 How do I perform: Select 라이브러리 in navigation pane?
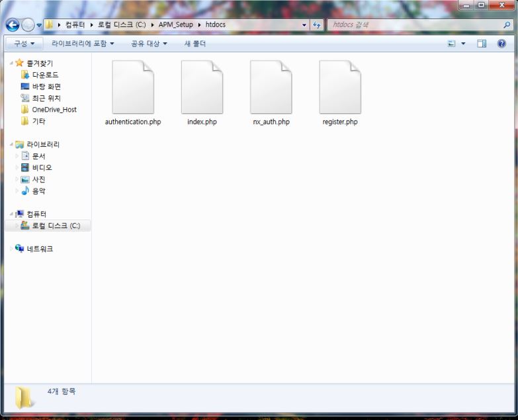[x=43, y=145]
